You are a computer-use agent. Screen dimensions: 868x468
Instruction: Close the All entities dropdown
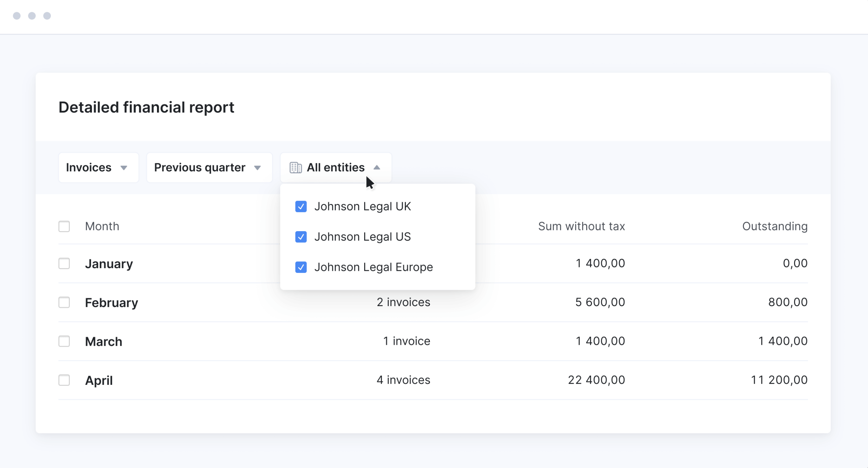click(x=336, y=168)
